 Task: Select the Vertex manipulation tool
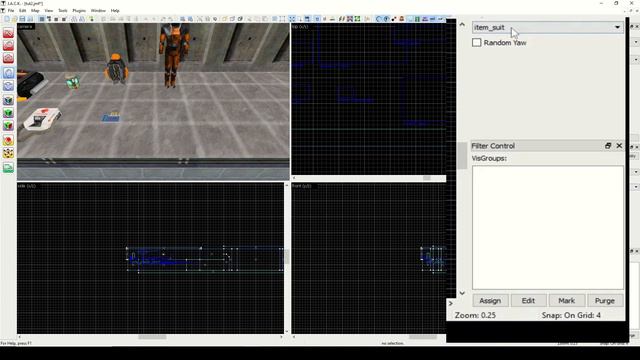8,153
